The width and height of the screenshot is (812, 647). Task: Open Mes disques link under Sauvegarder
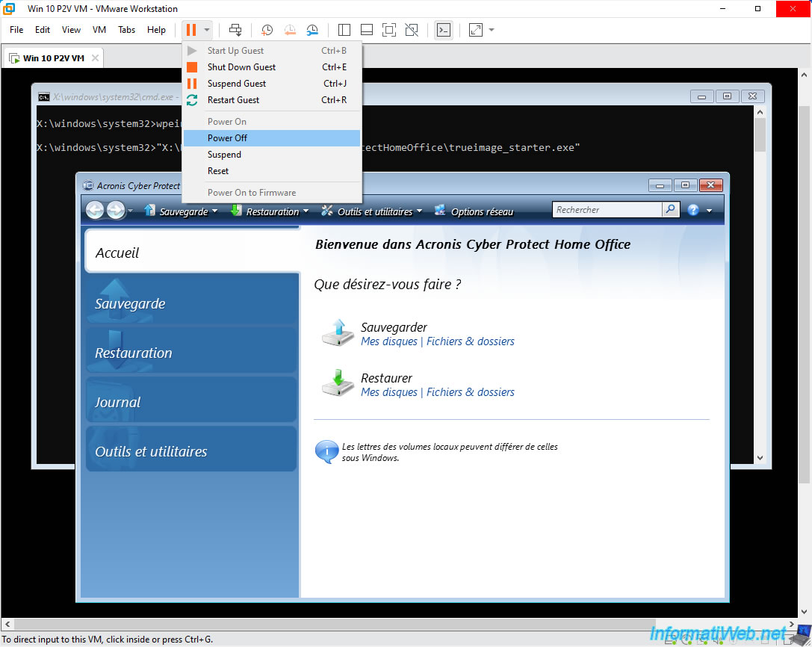389,341
